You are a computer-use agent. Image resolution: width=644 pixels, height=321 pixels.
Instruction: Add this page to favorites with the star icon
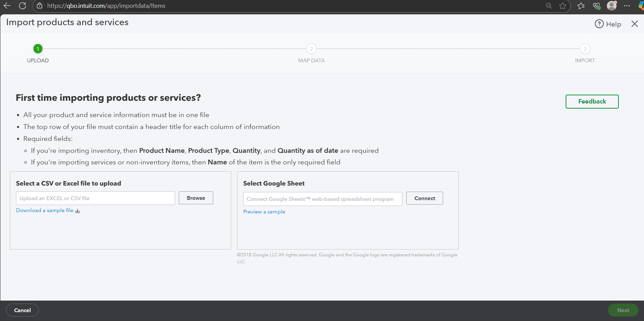(x=563, y=6)
